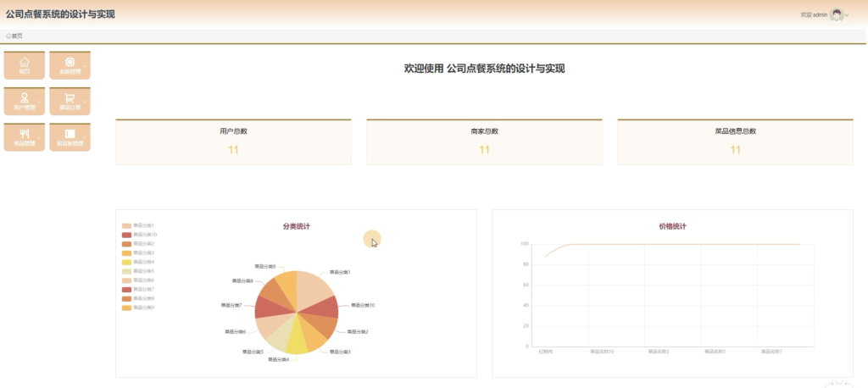
Task: Click the 价格统计 chart title
Action: 672,226
